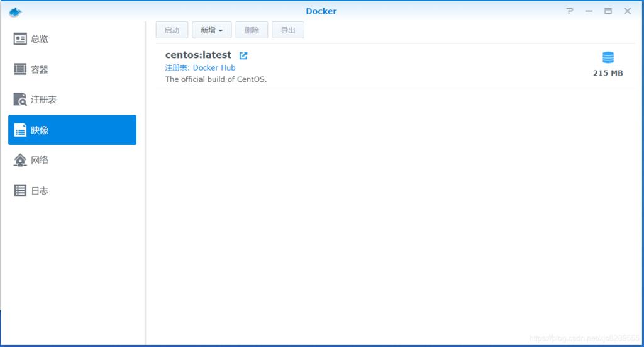Switch to the 日志 tab label
The image size is (644, 347).
pyautogui.click(x=40, y=191)
